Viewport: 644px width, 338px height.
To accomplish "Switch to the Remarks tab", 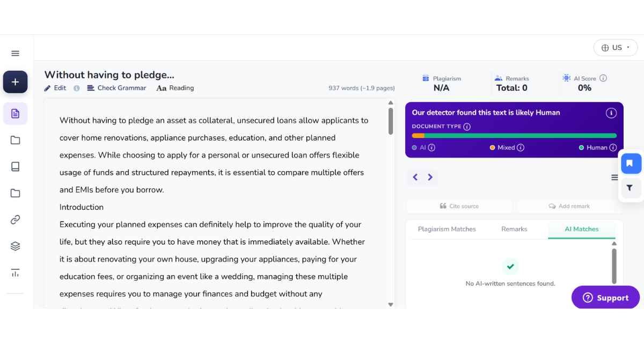I will [514, 229].
